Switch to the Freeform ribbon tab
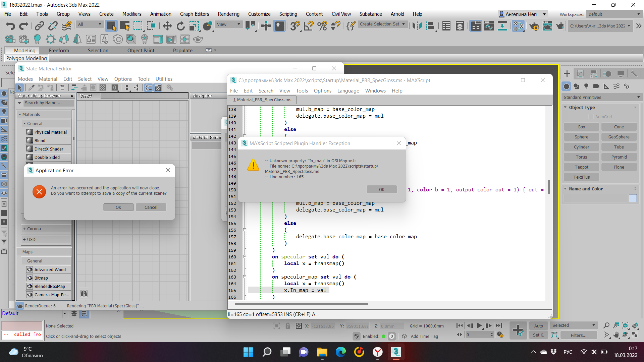Screen dimensions: 644x362 [x=59, y=50]
